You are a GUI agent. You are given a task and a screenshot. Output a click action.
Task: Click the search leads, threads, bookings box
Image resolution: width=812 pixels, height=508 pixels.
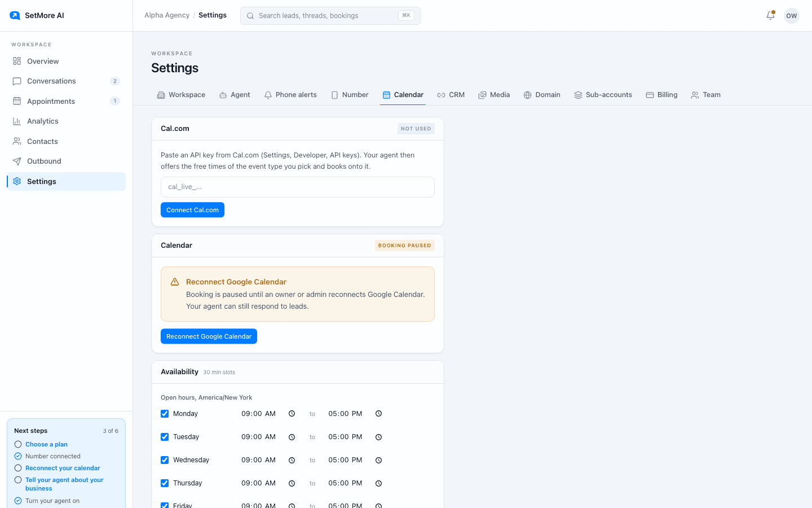click(x=330, y=16)
